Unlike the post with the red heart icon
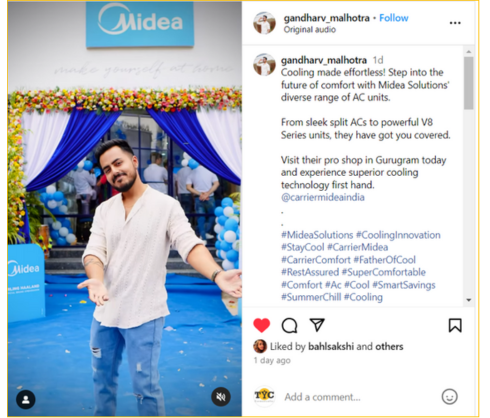This screenshot has height=418, width=490. tap(262, 325)
